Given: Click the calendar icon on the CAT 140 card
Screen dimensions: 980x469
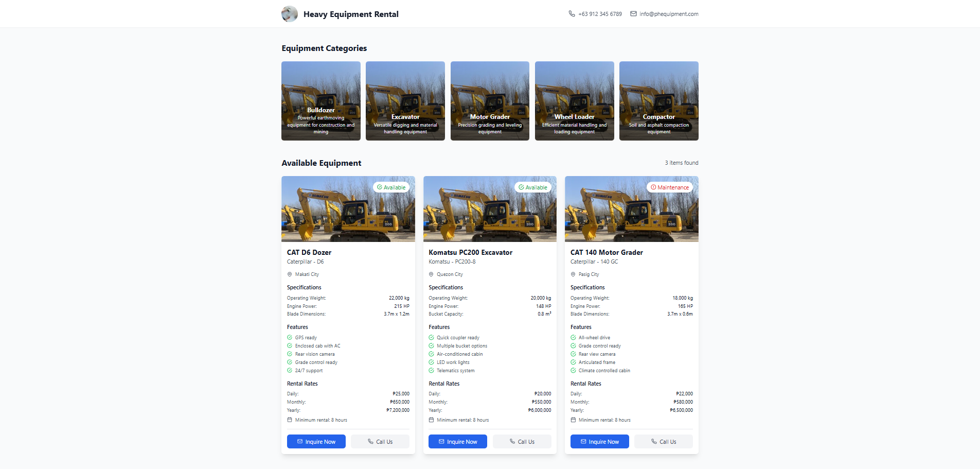Looking at the screenshot, I should 573,420.
